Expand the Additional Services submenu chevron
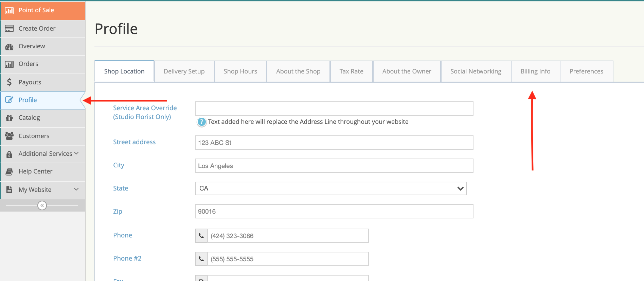The height and width of the screenshot is (281, 644). pos(76,153)
